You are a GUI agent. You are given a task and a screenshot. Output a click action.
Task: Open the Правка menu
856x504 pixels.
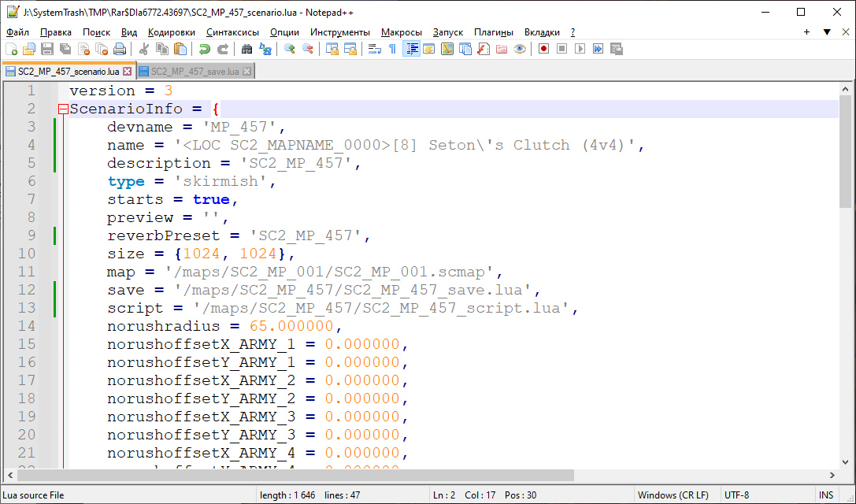[56, 32]
